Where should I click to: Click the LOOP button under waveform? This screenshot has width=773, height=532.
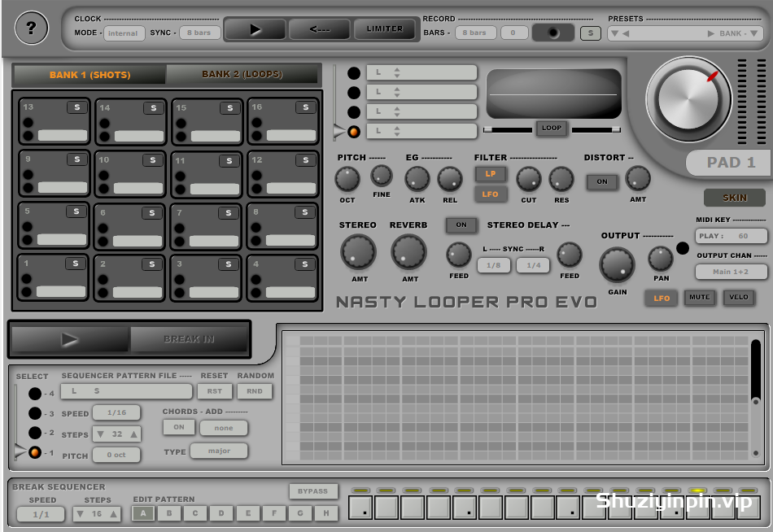coord(552,129)
